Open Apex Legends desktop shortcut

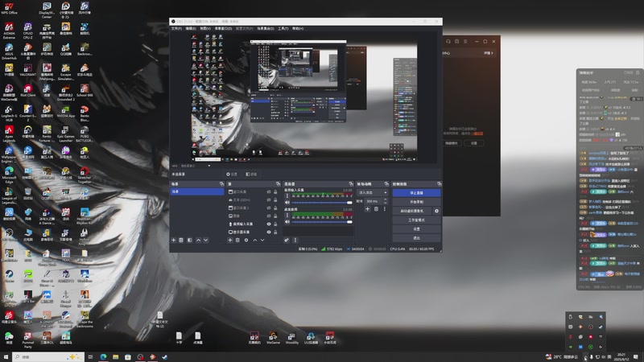coord(9,134)
